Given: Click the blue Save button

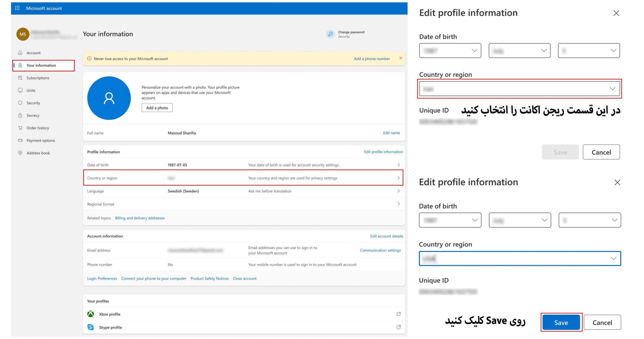Looking at the screenshot, I should point(561,322).
